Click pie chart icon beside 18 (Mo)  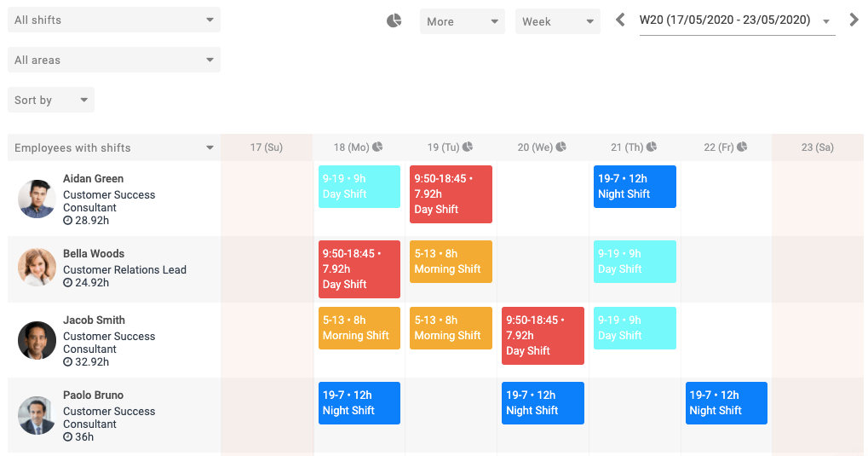(x=377, y=147)
